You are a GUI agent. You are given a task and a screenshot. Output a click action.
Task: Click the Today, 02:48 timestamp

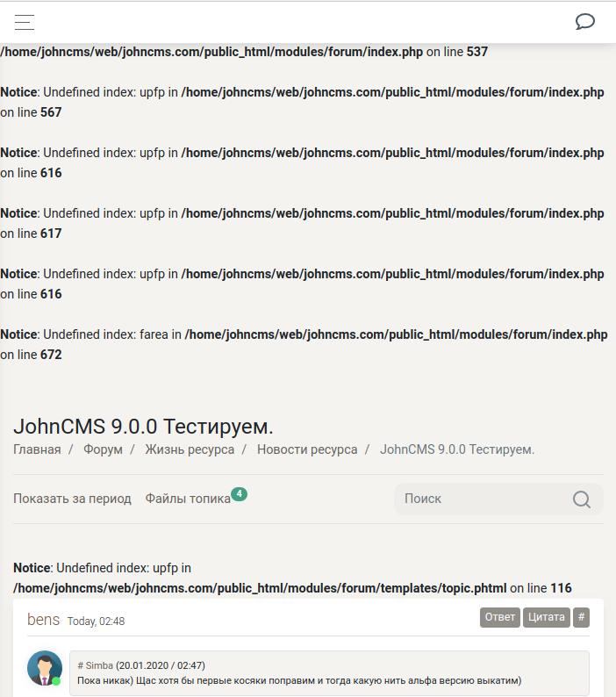tap(96, 622)
